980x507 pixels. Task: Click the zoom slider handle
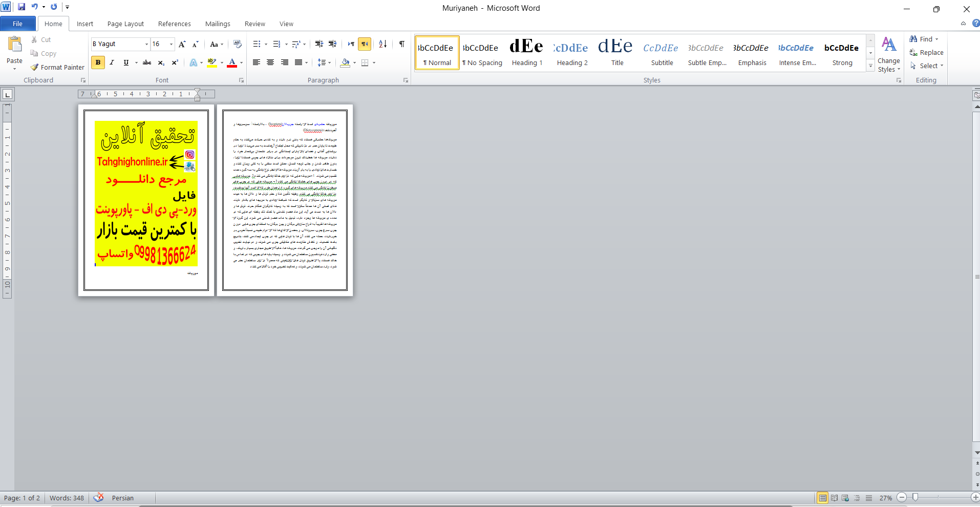915,497
